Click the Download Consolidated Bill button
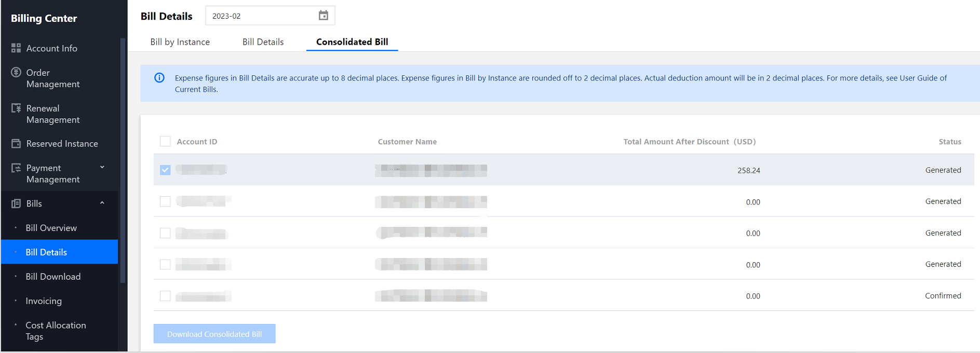 pyautogui.click(x=214, y=334)
